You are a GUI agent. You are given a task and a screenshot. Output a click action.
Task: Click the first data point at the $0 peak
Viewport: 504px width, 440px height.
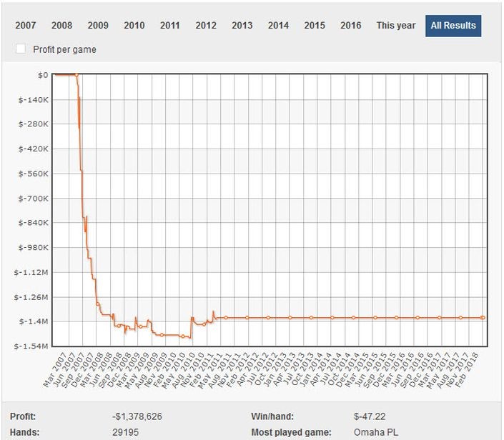point(76,74)
